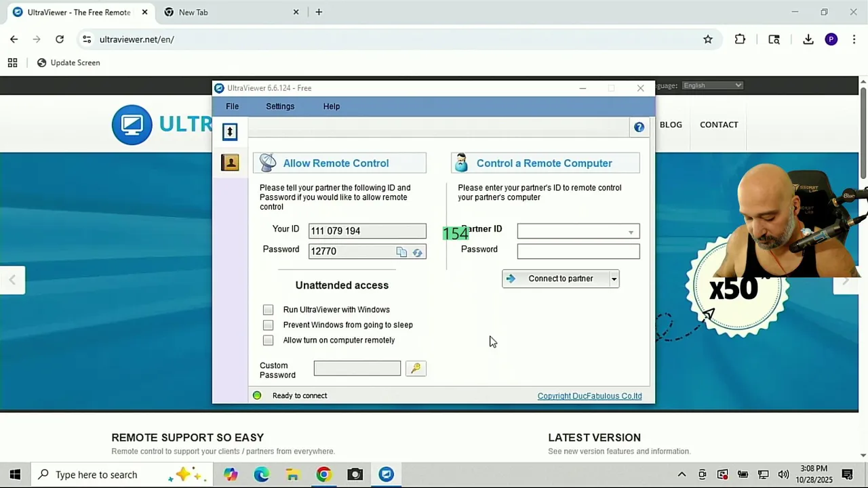This screenshot has width=868, height=488.
Task: Switch to the New Tab browser tab
Action: [231, 12]
